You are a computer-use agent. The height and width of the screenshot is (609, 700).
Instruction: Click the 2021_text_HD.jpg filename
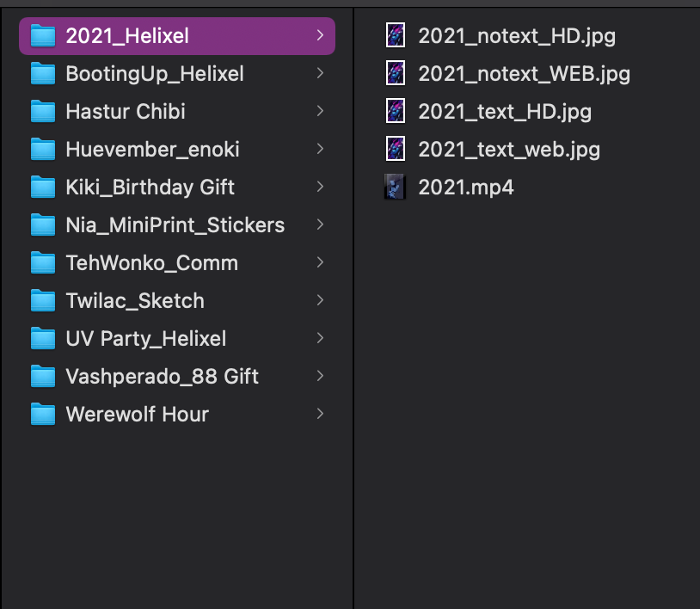point(505,111)
